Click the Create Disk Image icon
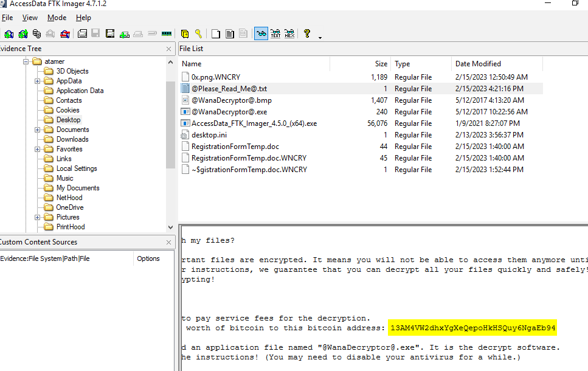The image size is (588, 371). click(x=82, y=34)
